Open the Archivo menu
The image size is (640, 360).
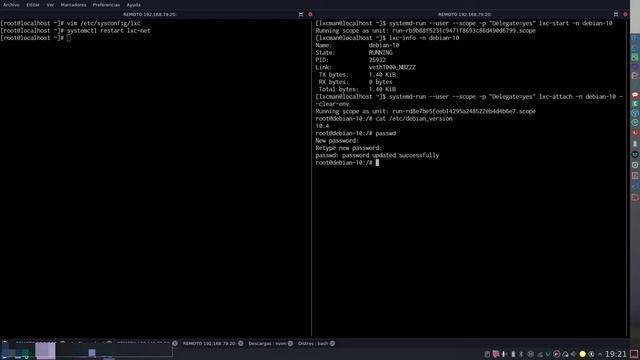tap(11, 5)
